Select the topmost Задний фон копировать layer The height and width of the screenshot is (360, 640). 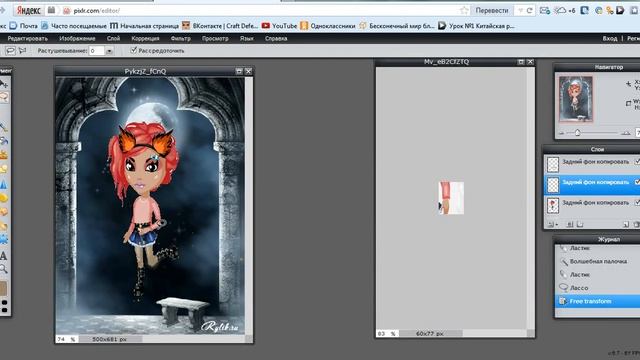click(592, 164)
